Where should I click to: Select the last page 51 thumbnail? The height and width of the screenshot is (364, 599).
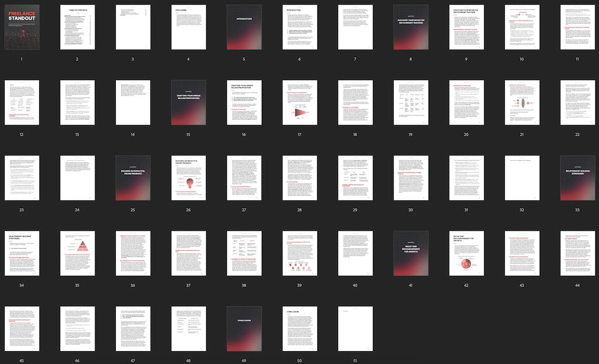click(355, 328)
